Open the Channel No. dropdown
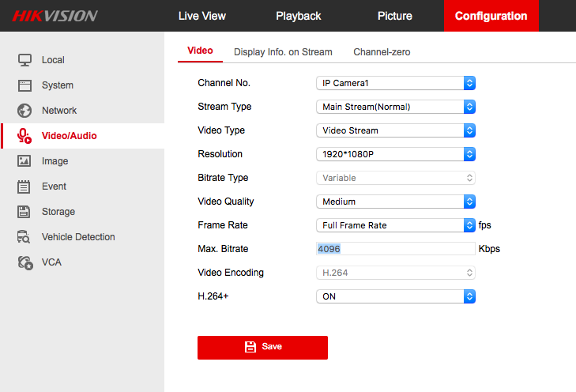The image size is (576, 392). 395,83
